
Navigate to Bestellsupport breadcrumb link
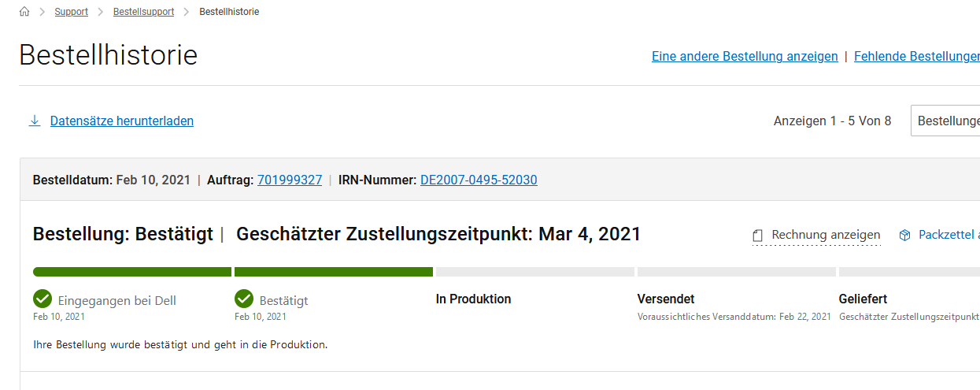point(143,12)
